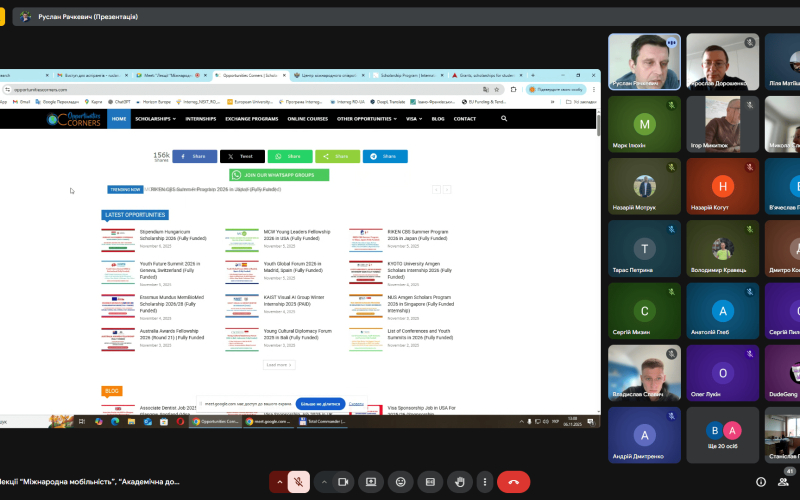Viewport: 800px width, 500px height.
Task: Open audio settings arrow beside microphone
Action: coord(278,481)
